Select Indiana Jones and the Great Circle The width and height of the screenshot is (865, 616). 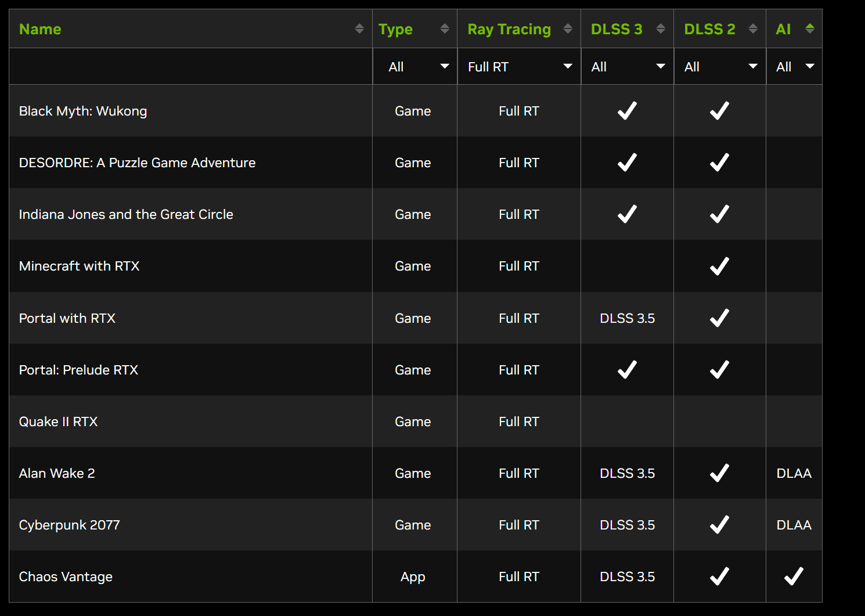pyautogui.click(x=126, y=214)
